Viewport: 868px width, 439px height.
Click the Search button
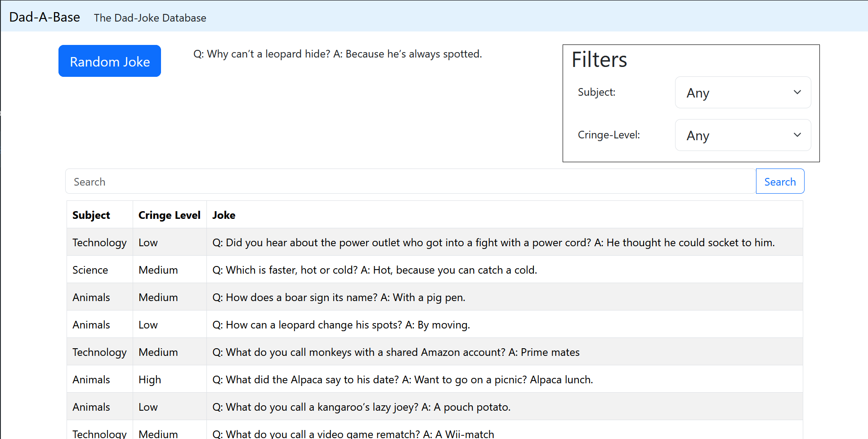click(779, 182)
